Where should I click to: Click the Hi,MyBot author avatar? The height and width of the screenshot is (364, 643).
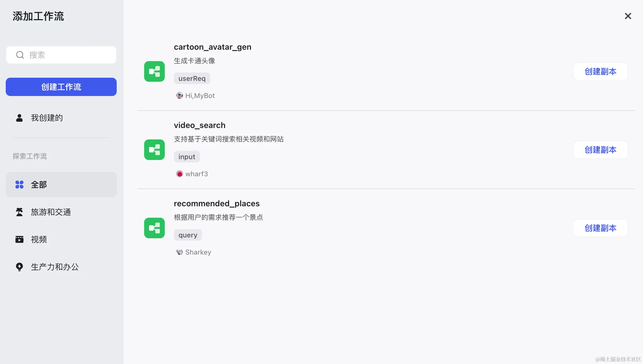point(180,95)
